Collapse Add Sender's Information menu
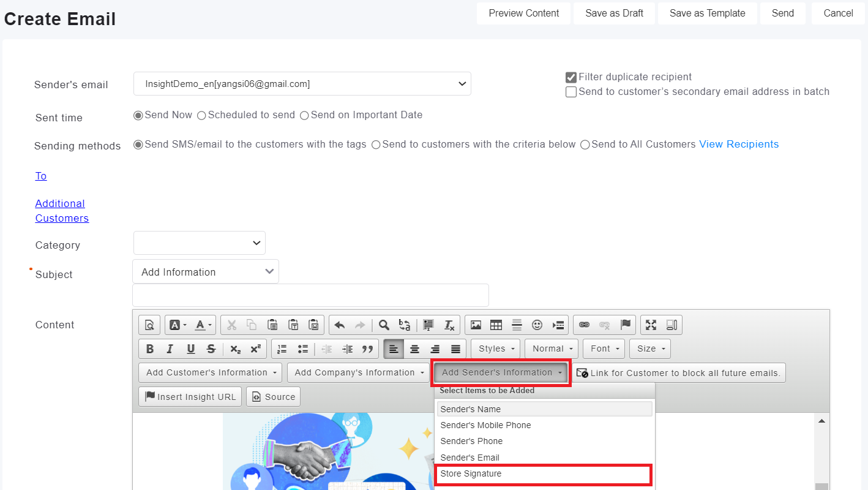This screenshot has width=868, height=490. [x=501, y=372]
